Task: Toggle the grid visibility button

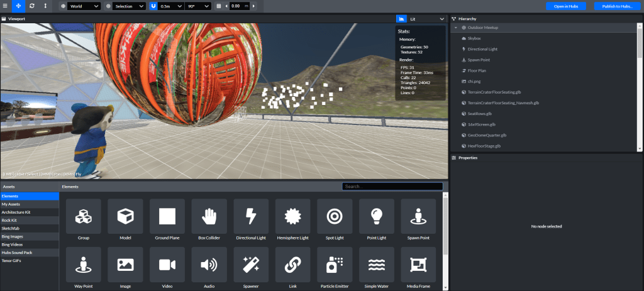Action: click(x=219, y=6)
